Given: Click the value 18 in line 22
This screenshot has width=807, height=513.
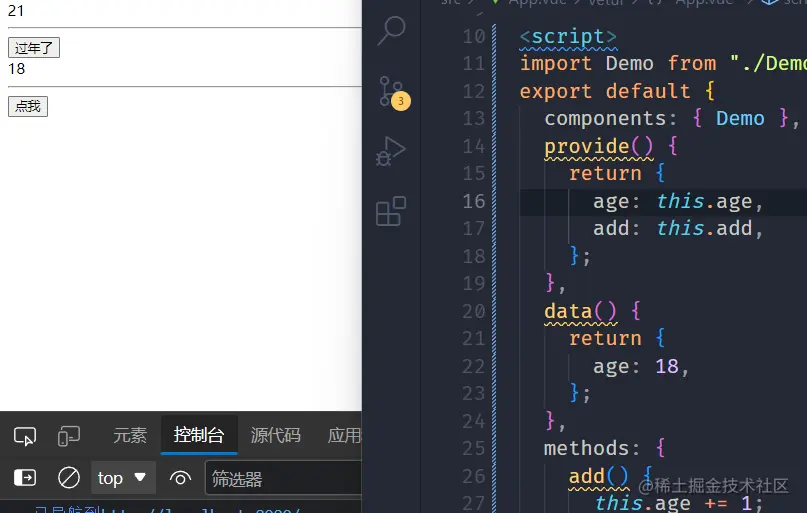Looking at the screenshot, I should pyautogui.click(x=667, y=366).
